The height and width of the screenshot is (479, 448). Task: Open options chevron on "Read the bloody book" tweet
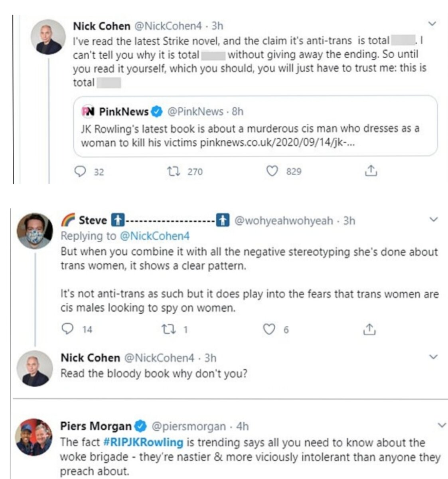(434, 356)
